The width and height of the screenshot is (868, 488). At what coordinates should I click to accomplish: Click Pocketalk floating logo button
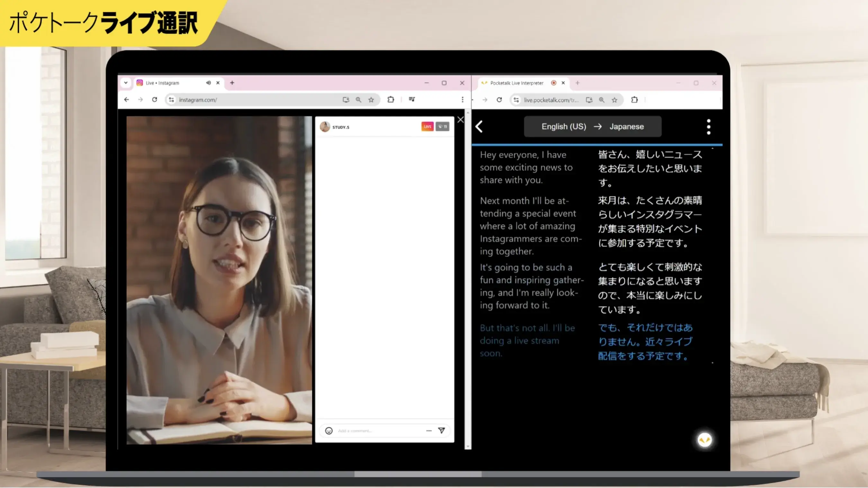[704, 440]
